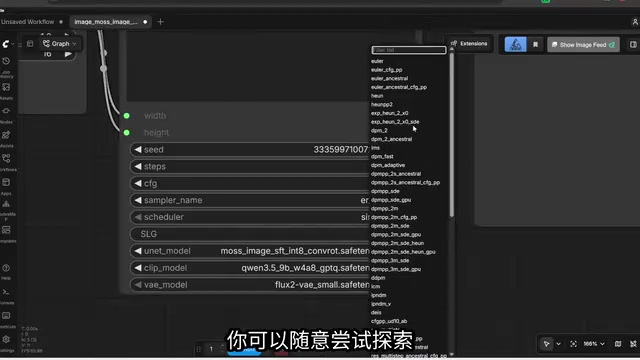The width and height of the screenshot is (640, 360).
Task: Pick dpm_fast sampler entry
Action: point(382,156)
